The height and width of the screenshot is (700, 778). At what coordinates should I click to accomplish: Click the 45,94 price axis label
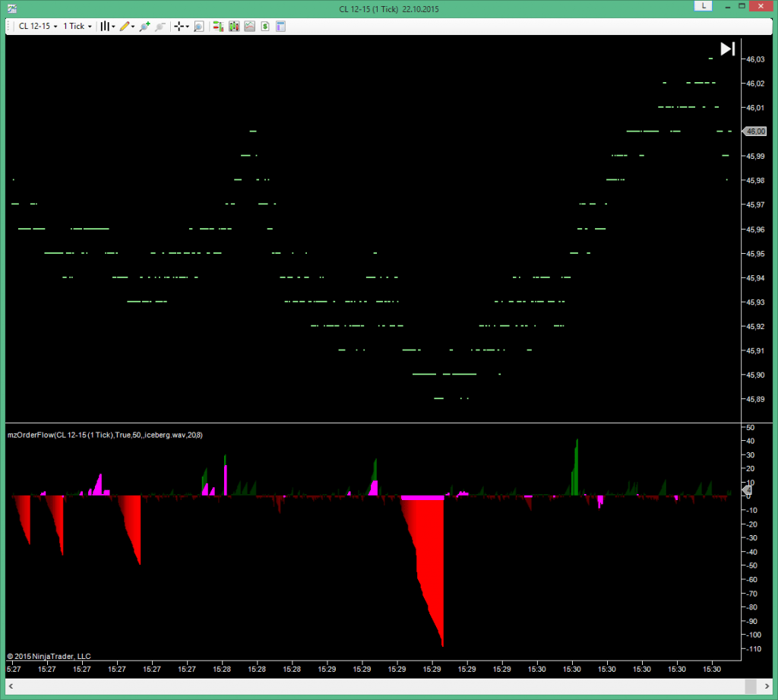pos(756,278)
